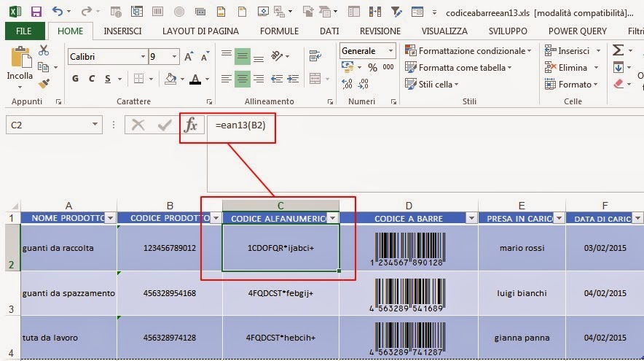This screenshot has width=644, height=361.
Task: Click the Save icon in quick access toolbar
Action: point(36,12)
